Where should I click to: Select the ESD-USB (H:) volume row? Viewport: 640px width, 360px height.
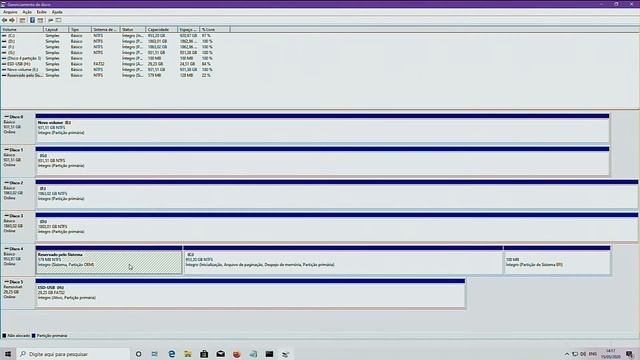point(107,64)
